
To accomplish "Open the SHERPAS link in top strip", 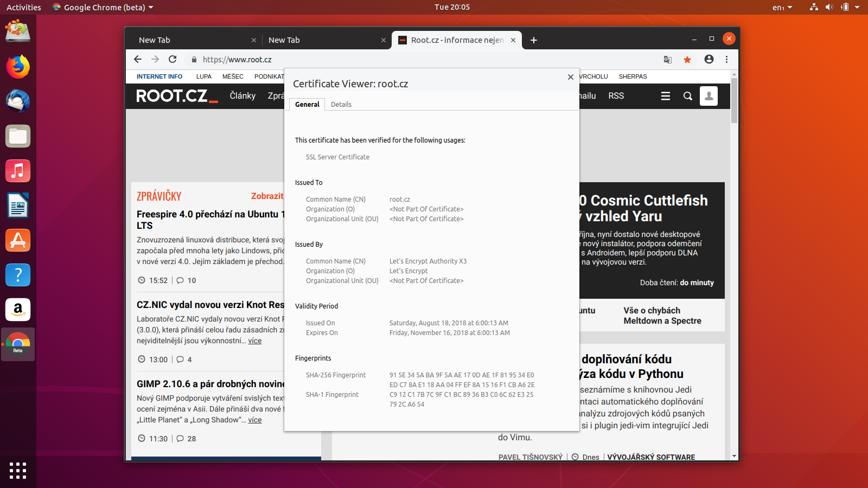I will [x=633, y=77].
